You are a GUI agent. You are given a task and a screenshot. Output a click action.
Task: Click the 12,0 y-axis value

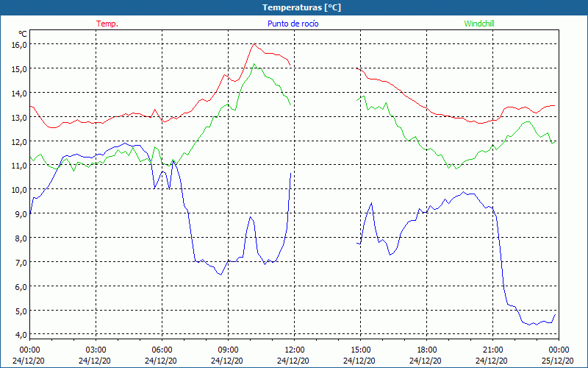[x=20, y=141]
